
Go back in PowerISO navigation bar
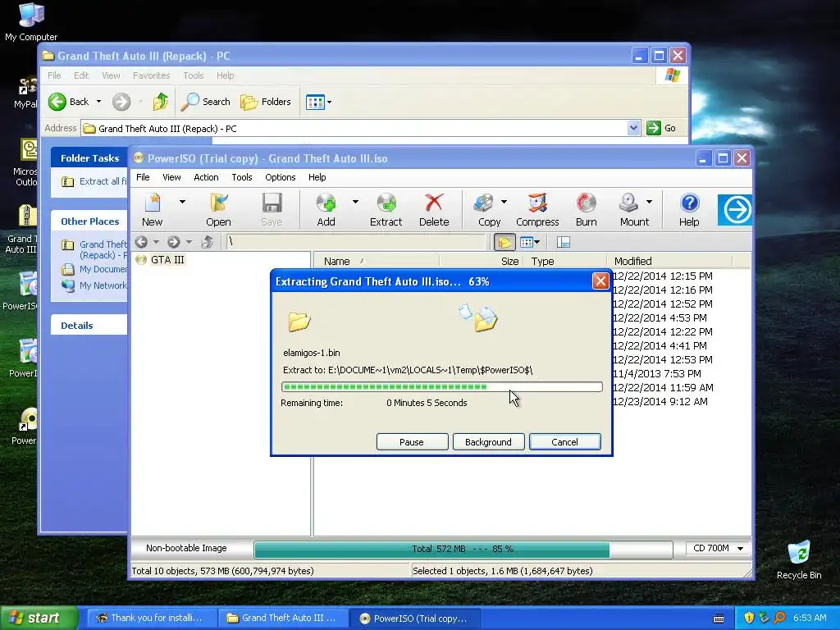(x=141, y=242)
